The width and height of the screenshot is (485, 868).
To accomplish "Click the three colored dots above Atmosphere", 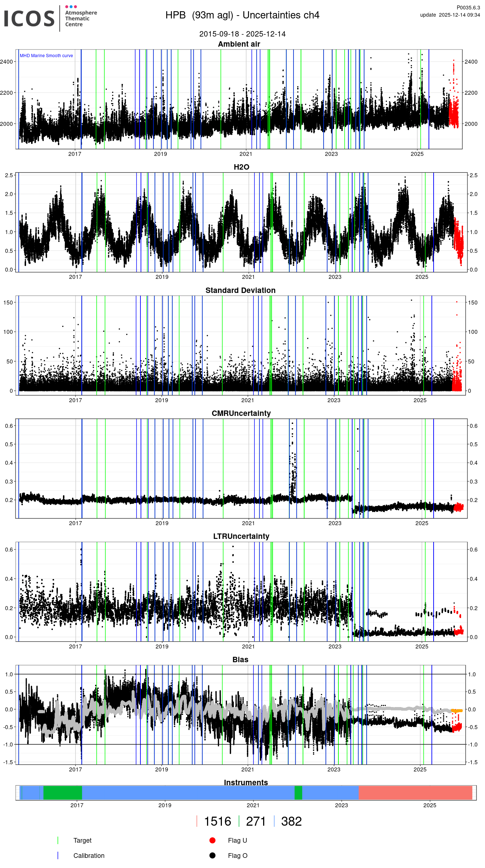I will [x=71, y=7].
